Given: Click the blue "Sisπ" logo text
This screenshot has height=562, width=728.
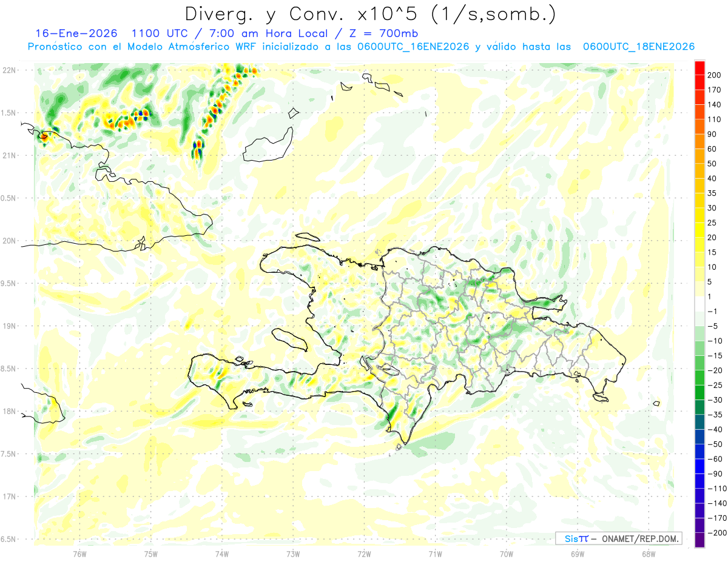Looking at the screenshot, I should click(576, 538).
